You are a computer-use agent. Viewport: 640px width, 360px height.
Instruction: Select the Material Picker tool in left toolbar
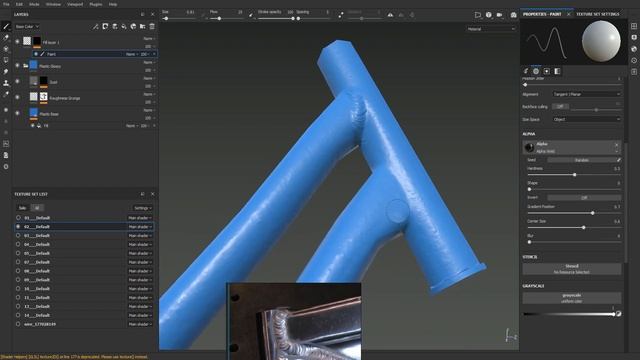pyautogui.click(x=6, y=94)
